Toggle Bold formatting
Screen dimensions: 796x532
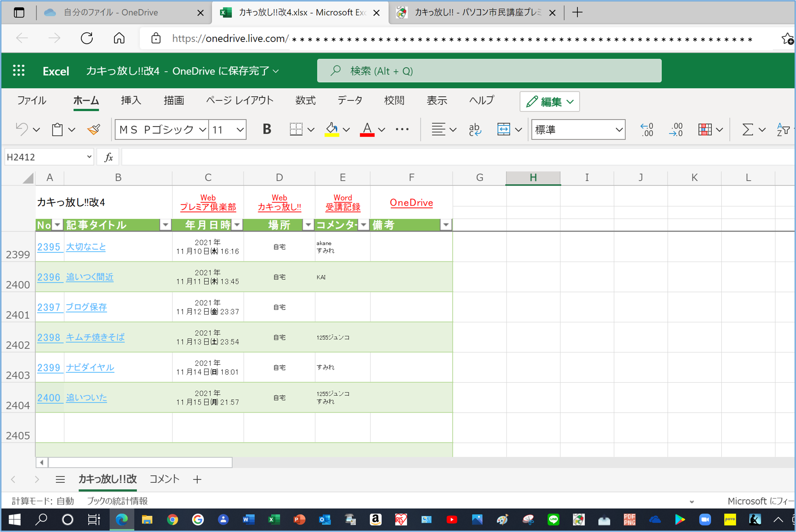click(267, 129)
